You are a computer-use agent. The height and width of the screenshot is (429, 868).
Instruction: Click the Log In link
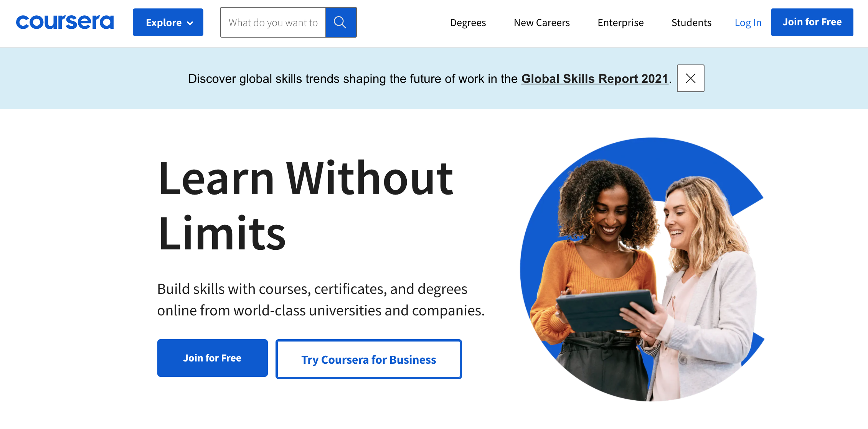click(748, 23)
